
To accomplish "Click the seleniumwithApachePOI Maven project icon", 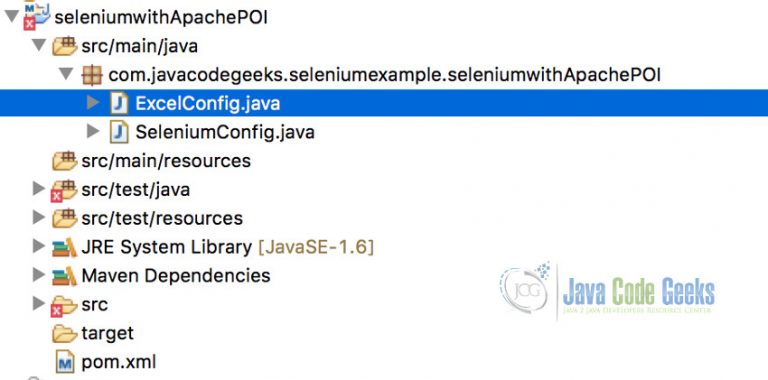I will pyautogui.click(x=37, y=17).
